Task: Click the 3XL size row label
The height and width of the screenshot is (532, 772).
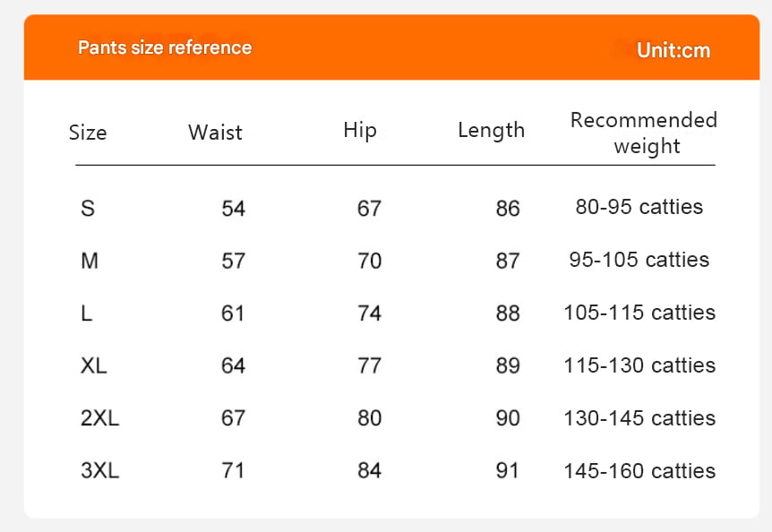Action: (x=99, y=471)
